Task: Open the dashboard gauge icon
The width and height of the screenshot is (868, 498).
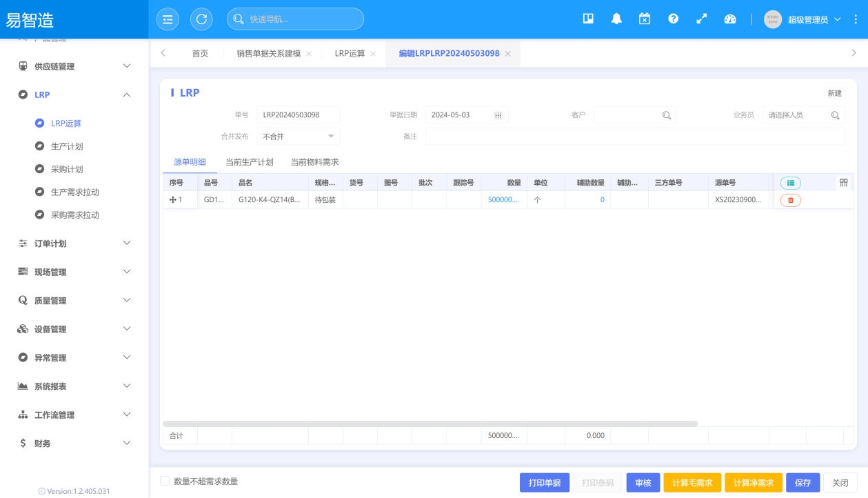Action: pyautogui.click(x=730, y=19)
